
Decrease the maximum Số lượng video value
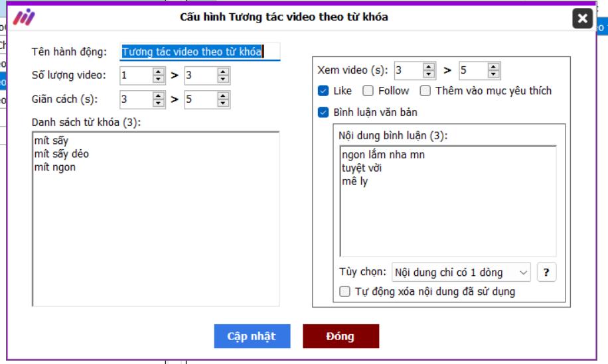pos(224,80)
